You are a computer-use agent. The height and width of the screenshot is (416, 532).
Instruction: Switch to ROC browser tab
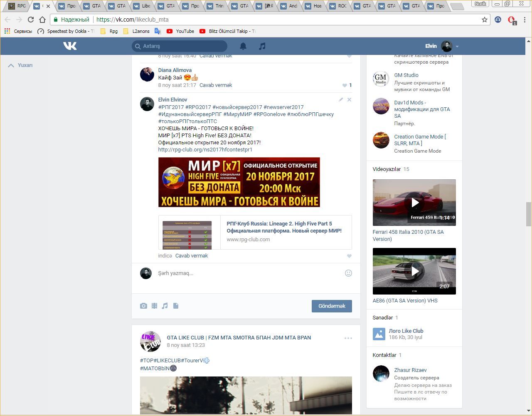pos(338,6)
